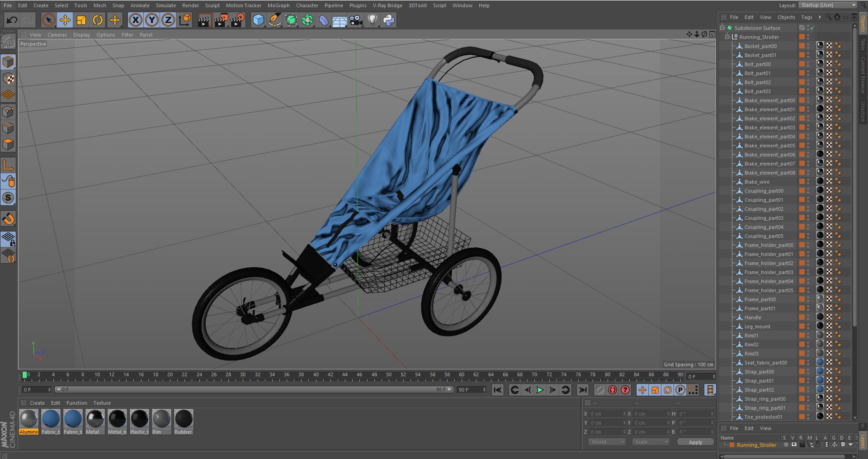
Task: Open the Objects side tab
Action: (x=863, y=24)
